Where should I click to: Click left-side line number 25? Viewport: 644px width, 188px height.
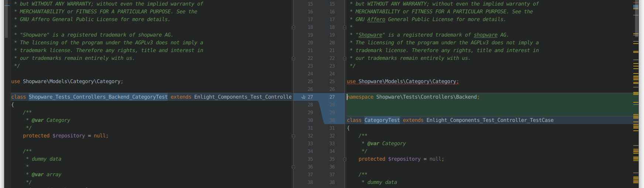tap(310, 81)
